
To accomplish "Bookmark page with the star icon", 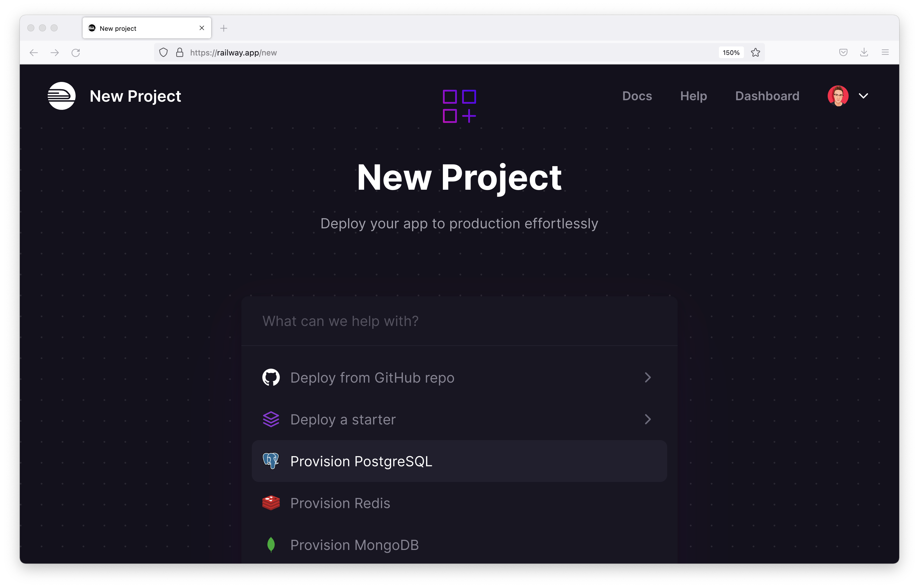I will pos(755,53).
